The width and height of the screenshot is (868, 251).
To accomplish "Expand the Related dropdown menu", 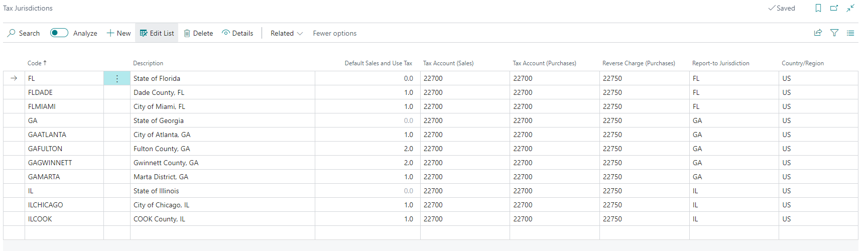I will [x=287, y=33].
